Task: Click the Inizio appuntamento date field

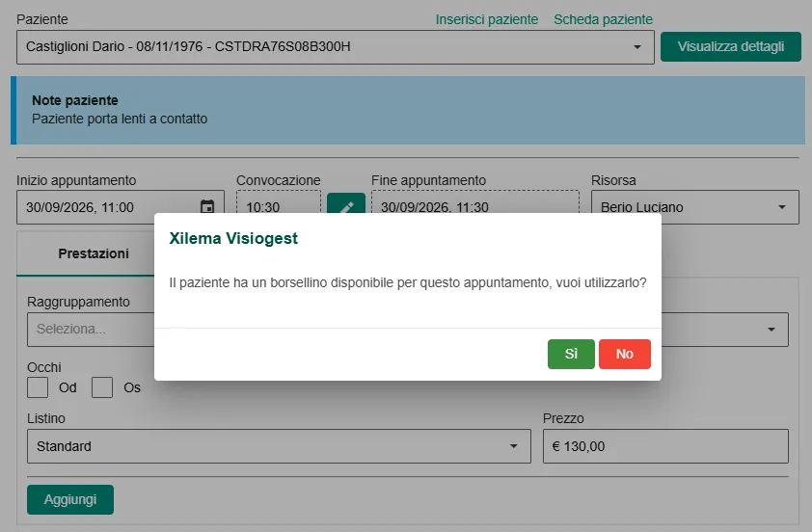Action: coord(121,207)
